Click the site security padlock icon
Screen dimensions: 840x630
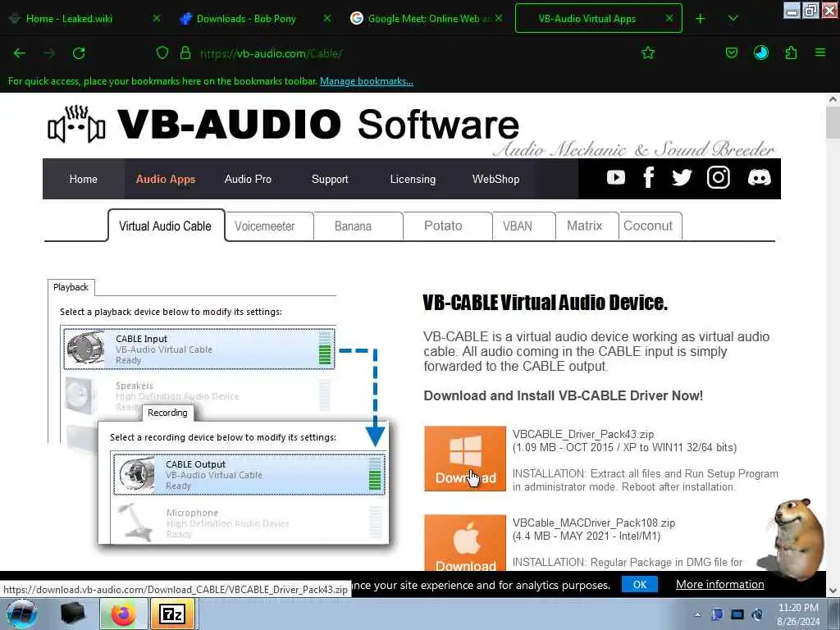coord(185,52)
